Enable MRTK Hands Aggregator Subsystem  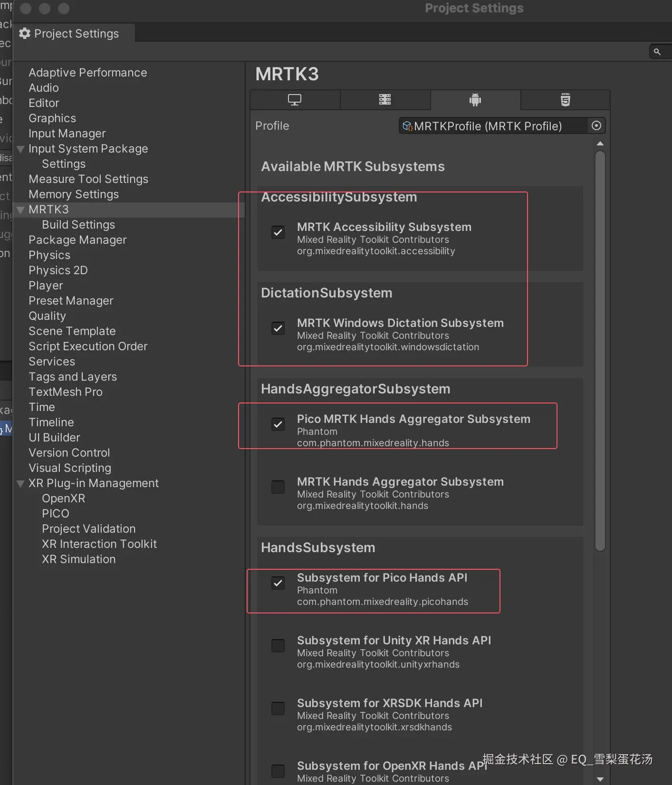(278, 487)
